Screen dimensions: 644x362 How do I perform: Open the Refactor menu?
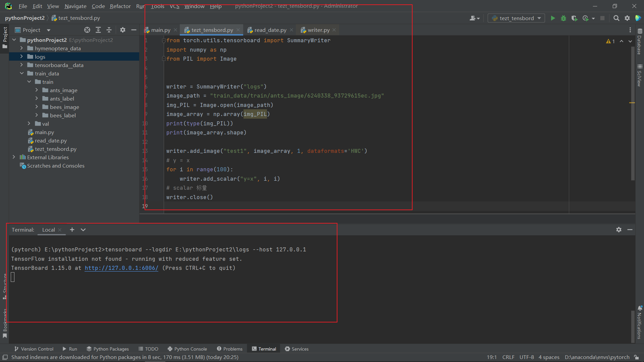(120, 6)
